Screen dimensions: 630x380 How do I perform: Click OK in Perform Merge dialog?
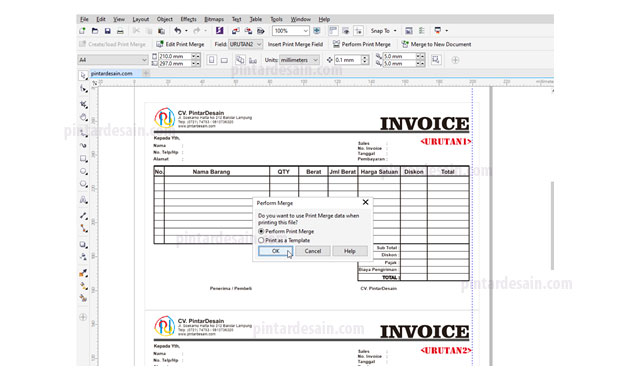pyautogui.click(x=275, y=251)
